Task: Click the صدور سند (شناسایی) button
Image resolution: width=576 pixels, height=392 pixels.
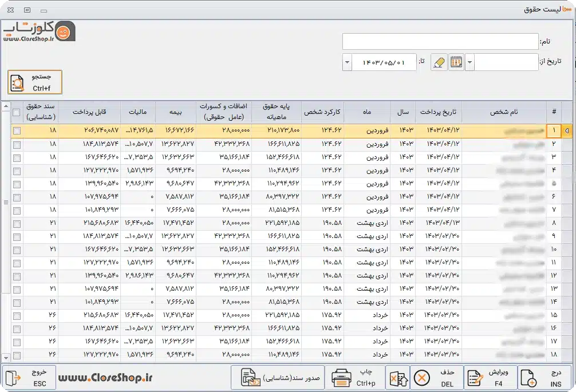Action: coord(278,378)
